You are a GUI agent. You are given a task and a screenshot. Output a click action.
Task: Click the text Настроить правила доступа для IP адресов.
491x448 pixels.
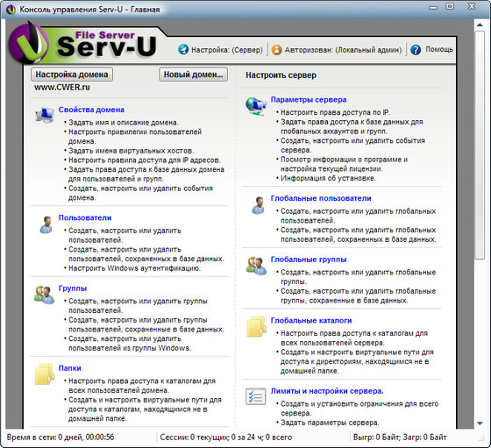pyautogui.click(x=145, y=160)
